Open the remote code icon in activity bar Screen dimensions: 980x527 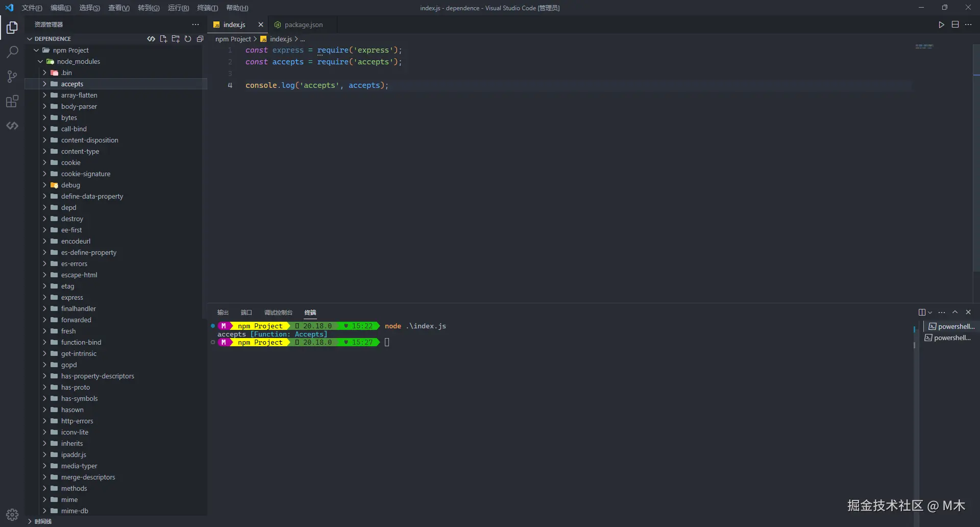[x=12, y=126]
